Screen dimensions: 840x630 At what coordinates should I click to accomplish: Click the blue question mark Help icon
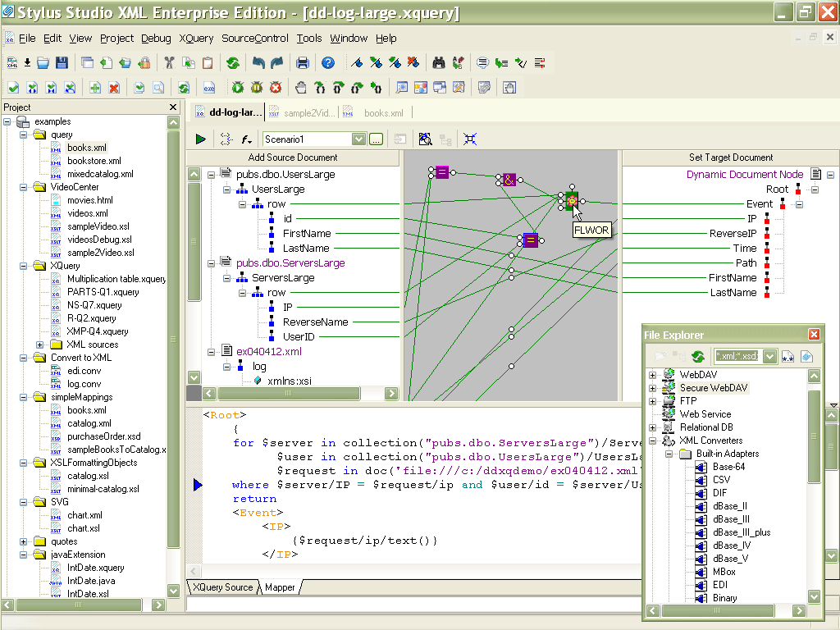point(328,63)
